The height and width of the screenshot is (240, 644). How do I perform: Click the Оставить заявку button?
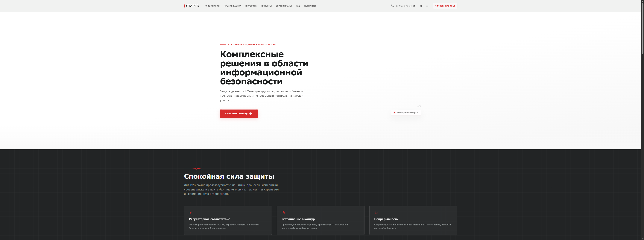click(x=239, y=113)
